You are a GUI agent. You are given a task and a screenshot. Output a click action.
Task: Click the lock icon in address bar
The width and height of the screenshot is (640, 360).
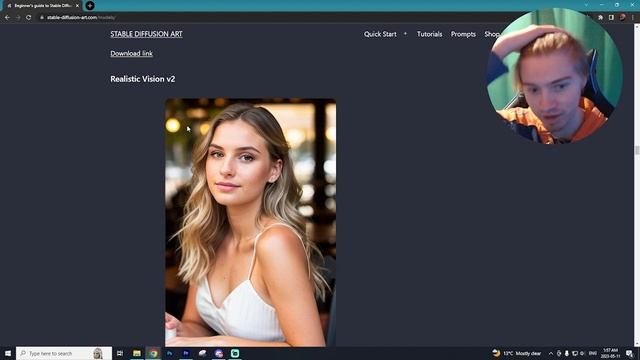click(x=42, y=18)
